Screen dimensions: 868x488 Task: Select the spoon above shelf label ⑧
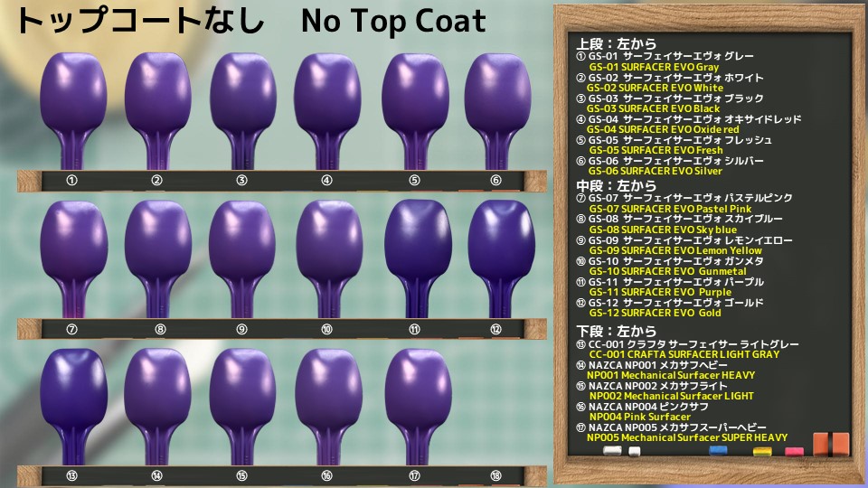pyautogui.click(x=158, y=259)
